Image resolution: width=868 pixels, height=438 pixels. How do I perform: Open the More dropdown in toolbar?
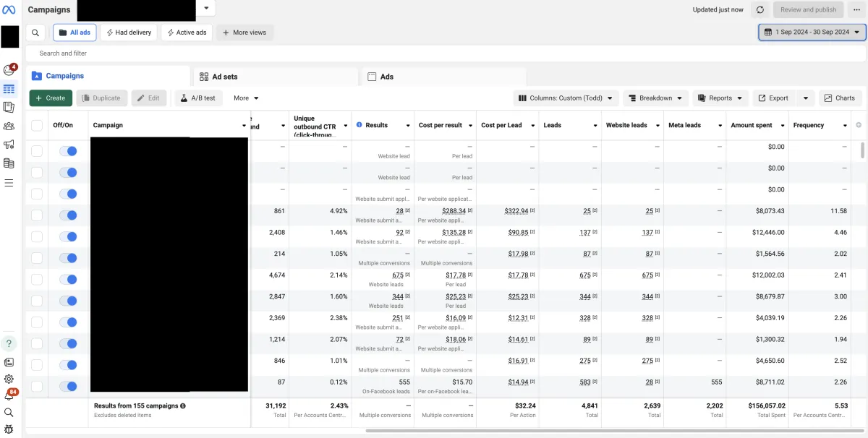pos(246,98)
